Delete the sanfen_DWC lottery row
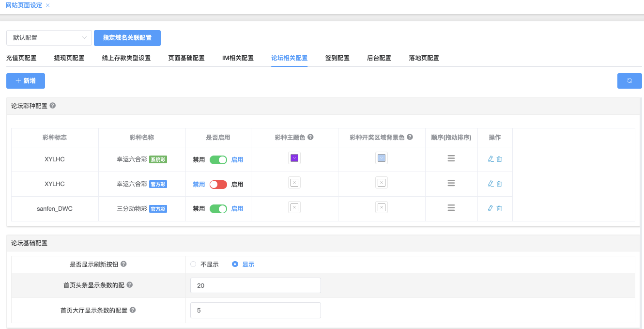The image size is (644, 329). pyautogui.click(x=499, y=208)
